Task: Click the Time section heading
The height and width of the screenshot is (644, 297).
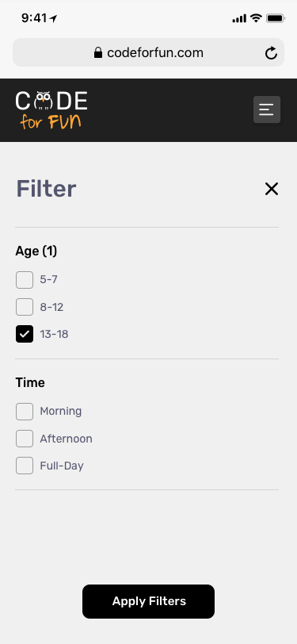Action: tap(30, 383)
